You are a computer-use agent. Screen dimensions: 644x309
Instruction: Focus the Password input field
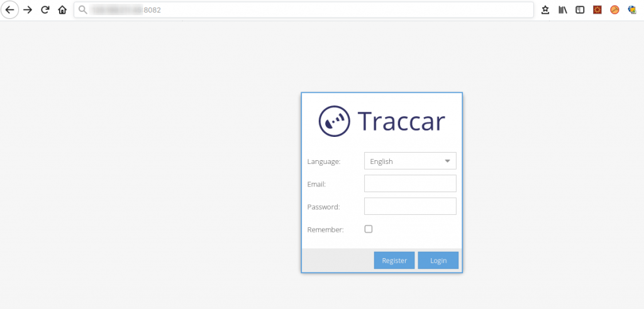pyautogui.click(x=410, y=206)
